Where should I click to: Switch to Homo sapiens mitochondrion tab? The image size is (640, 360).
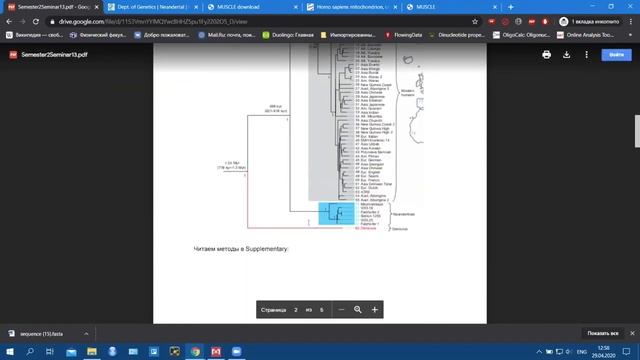[x=351, y=7]
